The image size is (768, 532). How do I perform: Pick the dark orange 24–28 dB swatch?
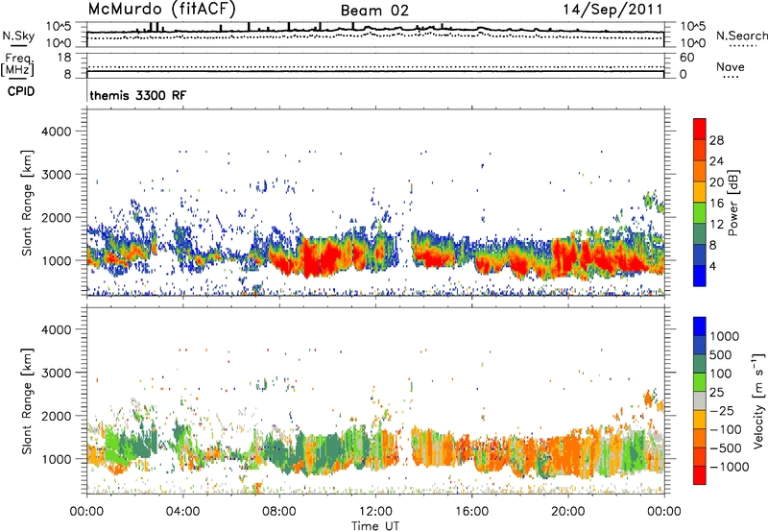point(700,150)
